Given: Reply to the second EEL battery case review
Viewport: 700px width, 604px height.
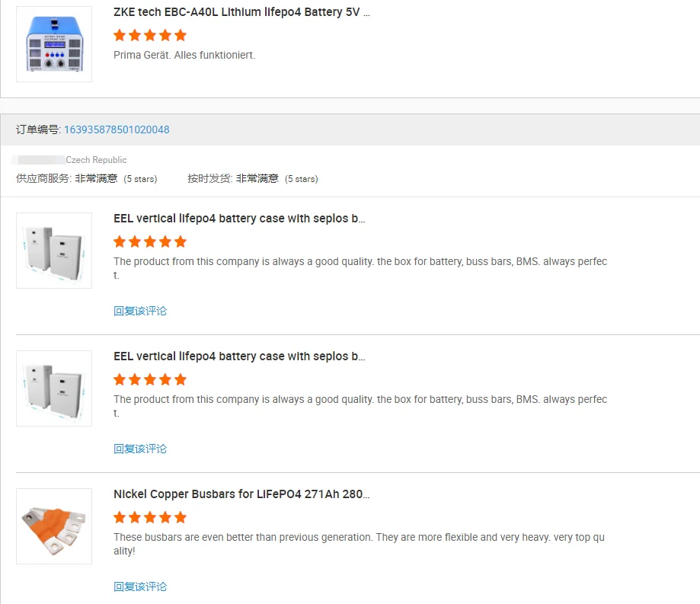Looking at the screenshot, I should (x=140, y=449).
